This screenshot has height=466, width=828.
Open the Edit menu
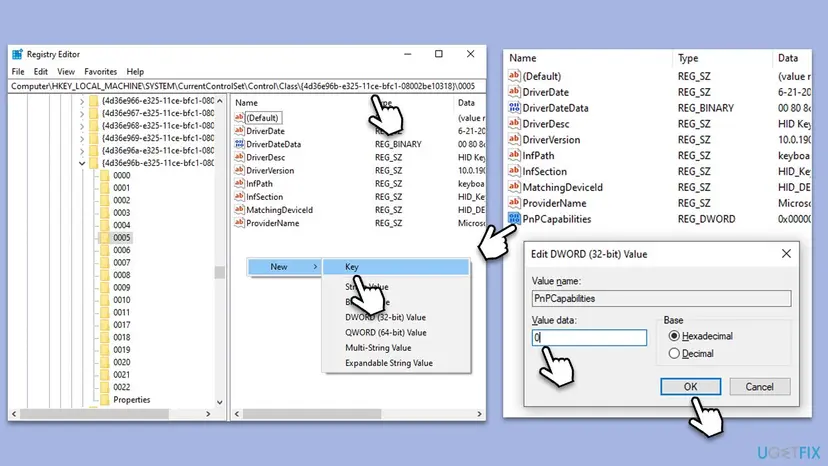point(41,71)
